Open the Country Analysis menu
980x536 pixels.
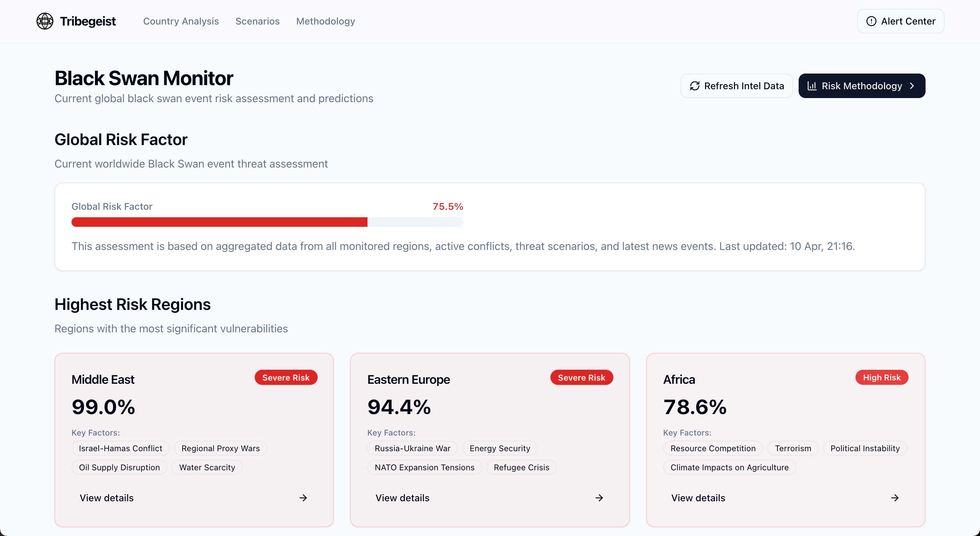[181, 21]
